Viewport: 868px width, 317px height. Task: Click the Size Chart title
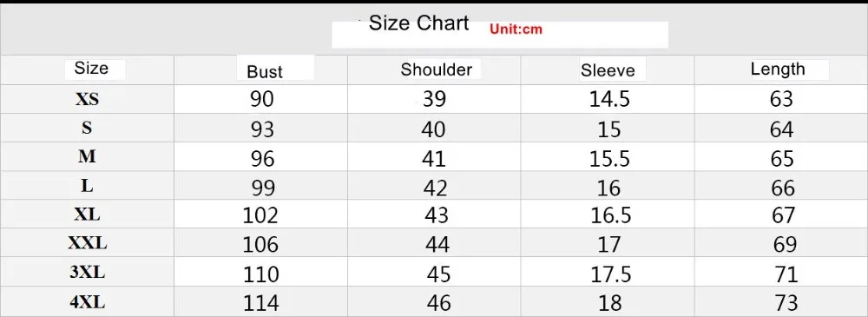coord(418,23)
